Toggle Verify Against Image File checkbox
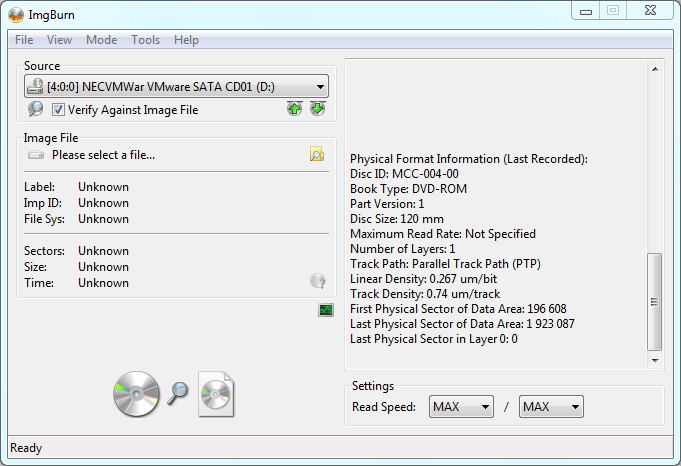 tap(58, 109)
